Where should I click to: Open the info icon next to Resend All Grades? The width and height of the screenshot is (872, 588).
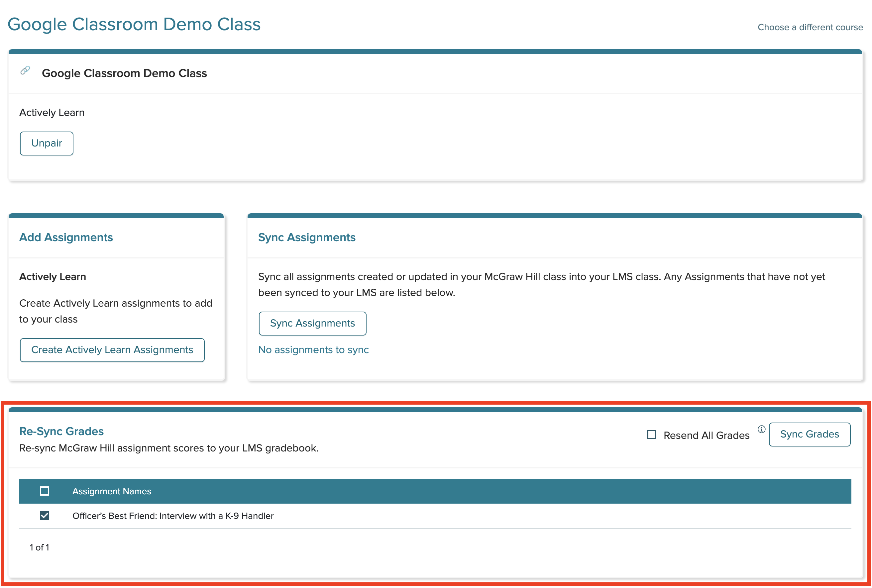[x=761, y=430]
